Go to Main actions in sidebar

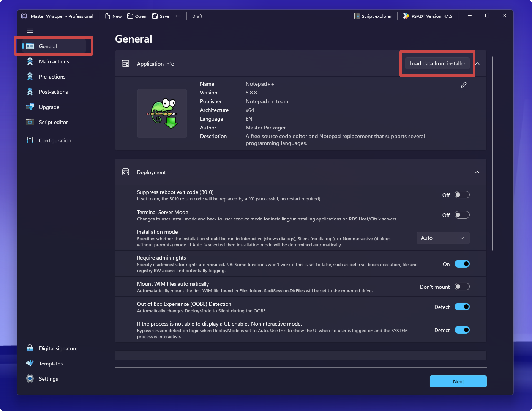(x=54, y=61)
